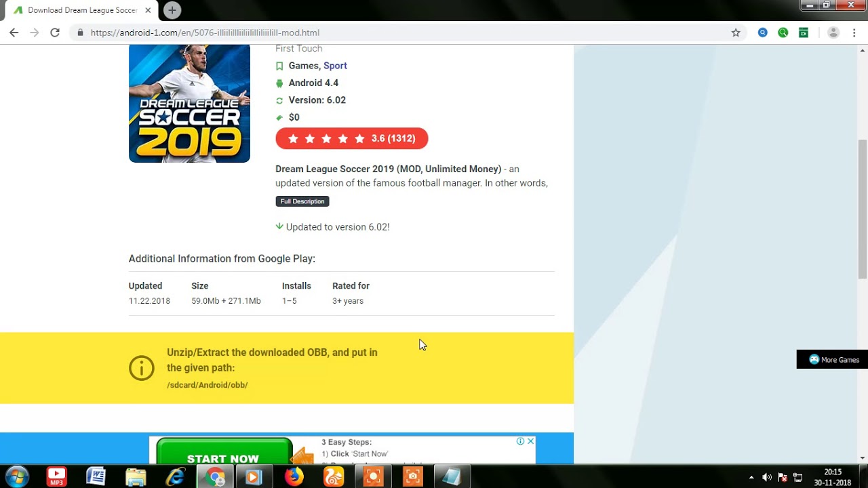The height and width of the screenshot is (488, 868).
Task: Click the /sdcard/Android/obb/ path
Action: pos(208,385)
